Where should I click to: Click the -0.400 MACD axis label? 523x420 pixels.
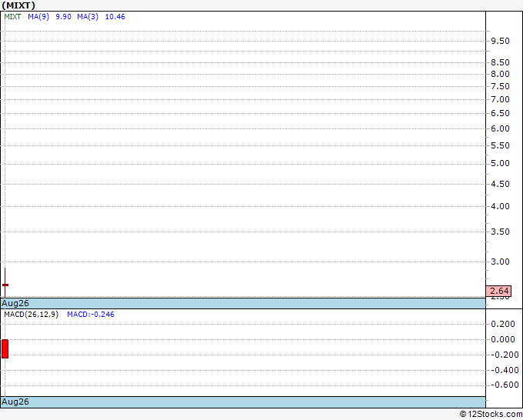[505, 370]
